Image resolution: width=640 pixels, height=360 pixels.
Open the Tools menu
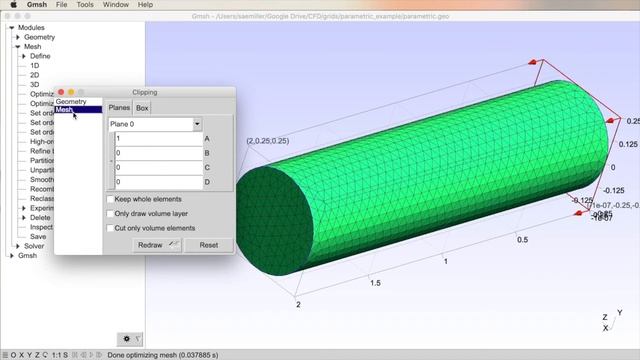pos(85,5)
